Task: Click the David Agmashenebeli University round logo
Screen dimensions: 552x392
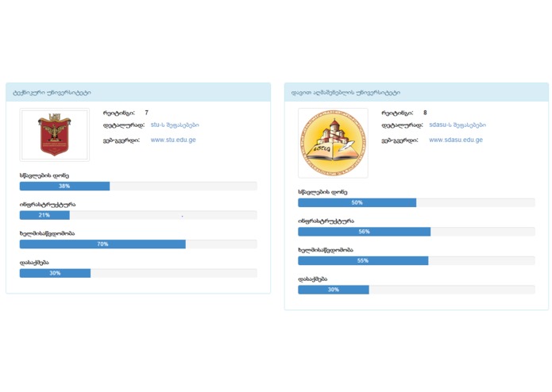Action: pyautogui.click(x=333, y=143)
